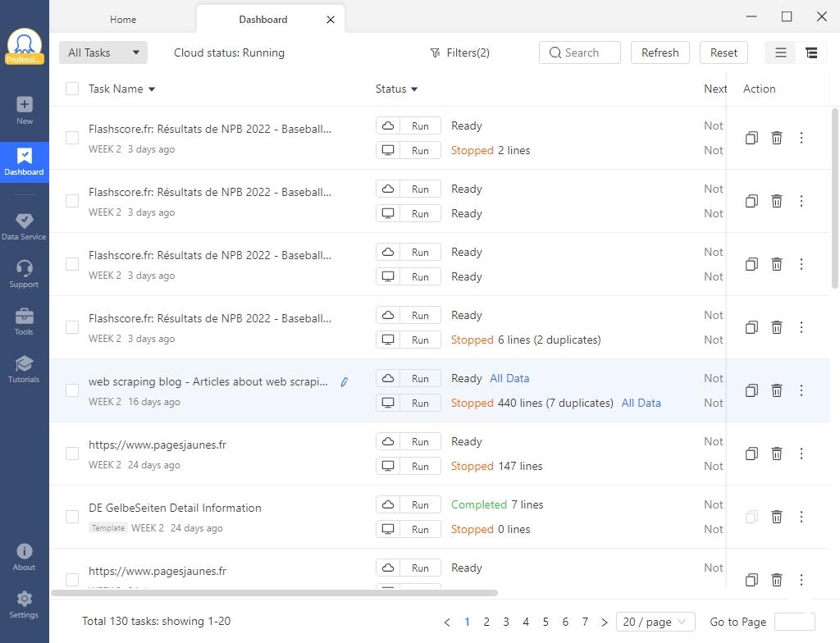The width and height of the screenshot is (840, 643).
Task: Switch to the Home tab
Action: [123, 20]
